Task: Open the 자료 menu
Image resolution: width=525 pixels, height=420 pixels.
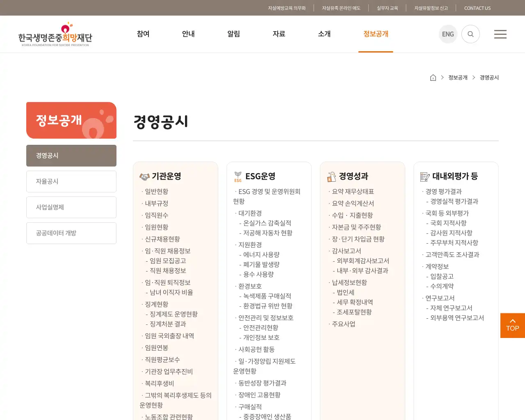Action: [x=278, y=34]
